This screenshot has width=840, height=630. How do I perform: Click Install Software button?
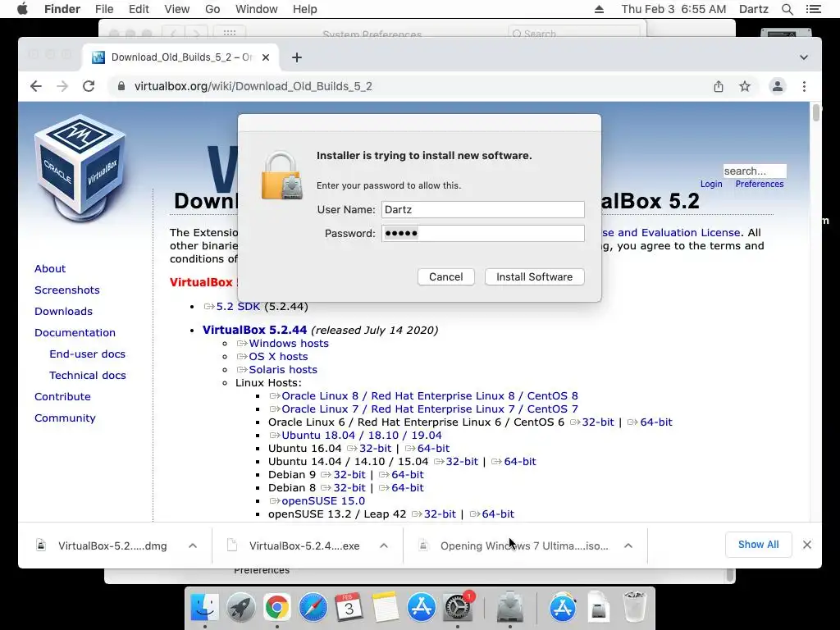(534, 277)
